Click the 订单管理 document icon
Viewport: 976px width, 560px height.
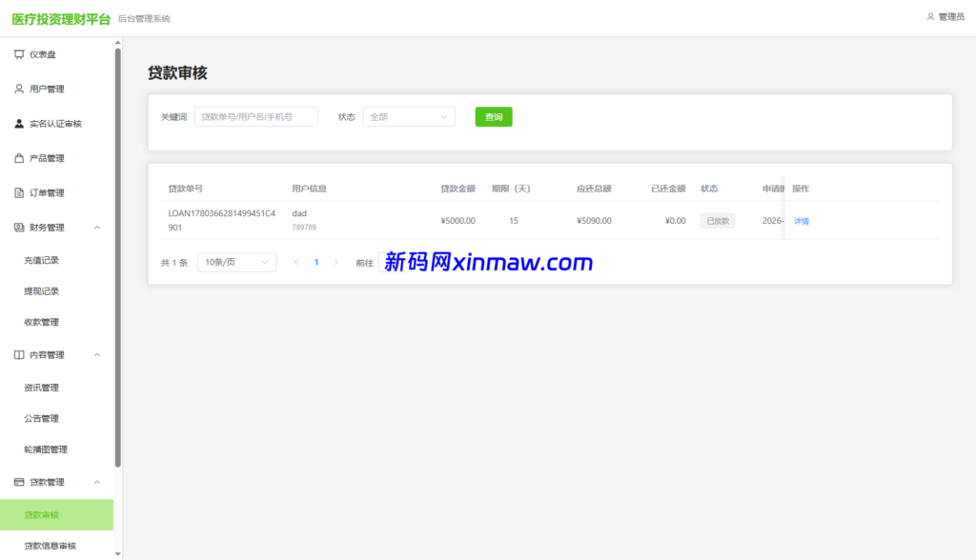19,193
